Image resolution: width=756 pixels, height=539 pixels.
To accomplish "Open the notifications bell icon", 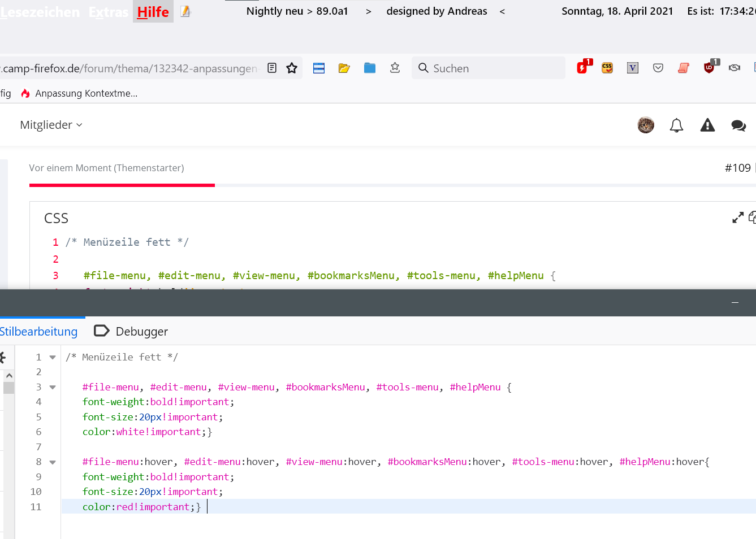I will pyautogui.click(x=676, y=125).
